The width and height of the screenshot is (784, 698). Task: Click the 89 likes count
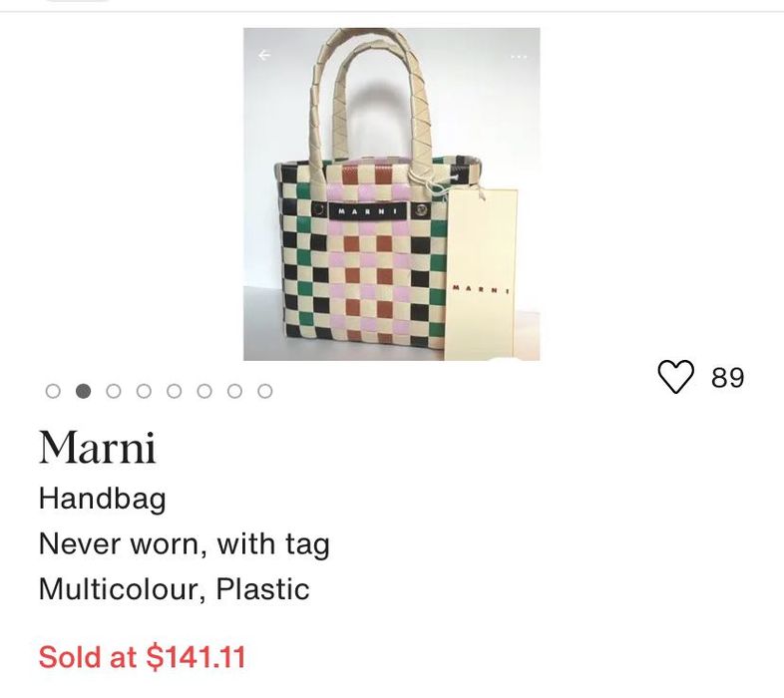728,378
